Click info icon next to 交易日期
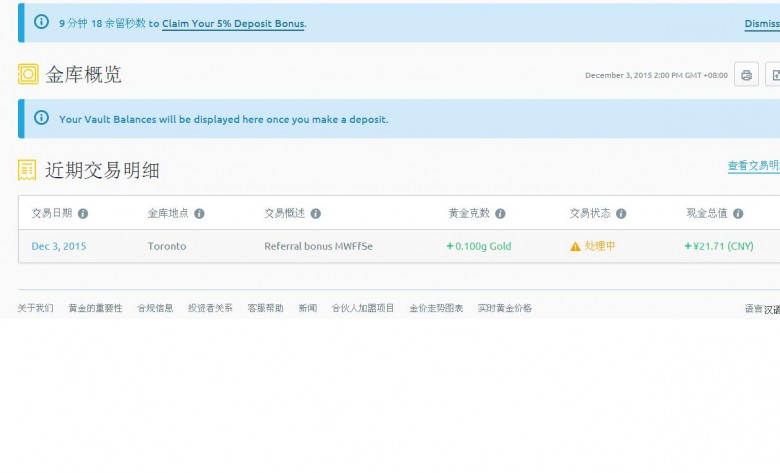The image size is (780, 473). (x=83, y=214)
